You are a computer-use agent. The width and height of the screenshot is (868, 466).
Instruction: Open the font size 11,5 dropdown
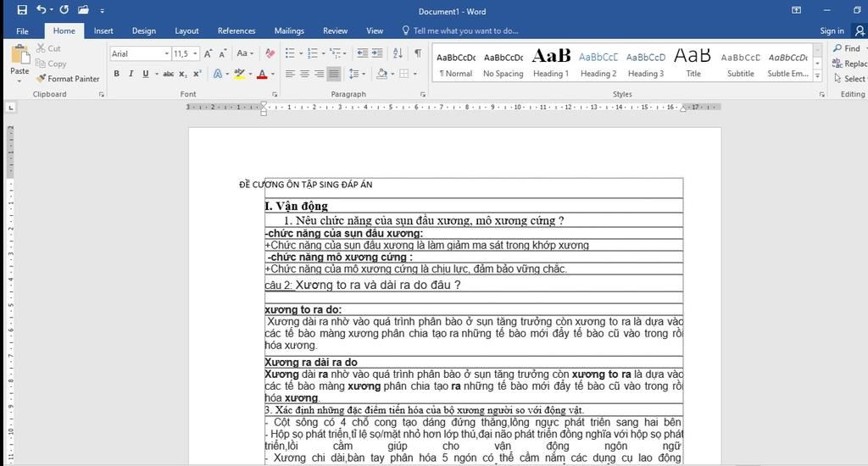[195, 53]
